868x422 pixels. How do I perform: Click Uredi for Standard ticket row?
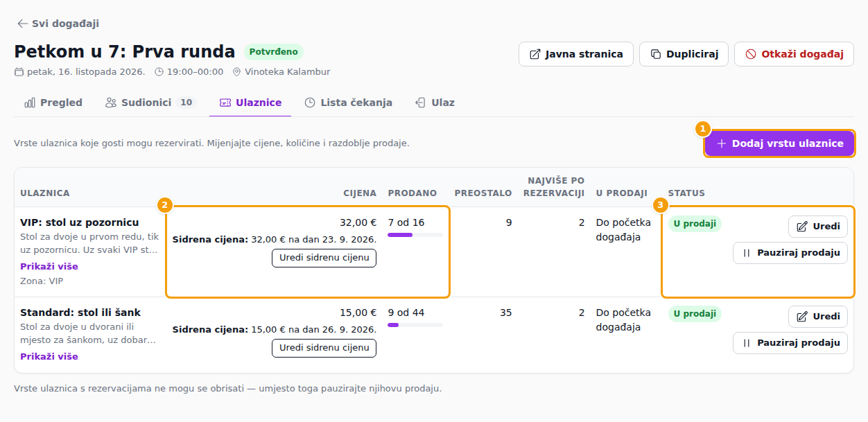pos(818,317)
